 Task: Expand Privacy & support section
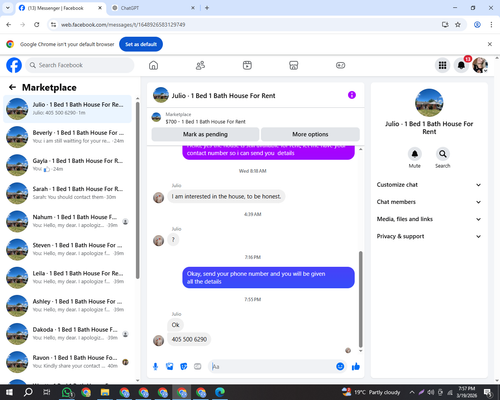pyautogui.click(x=429, y=236)
